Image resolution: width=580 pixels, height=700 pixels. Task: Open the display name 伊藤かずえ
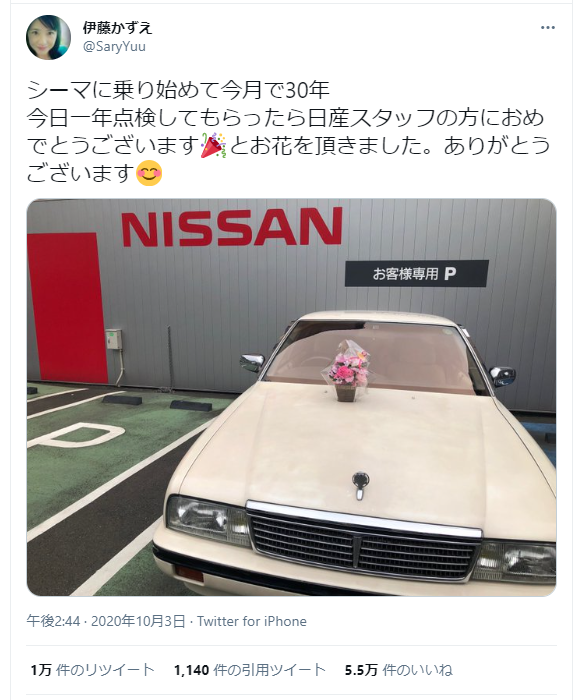(x=117, y=28)
